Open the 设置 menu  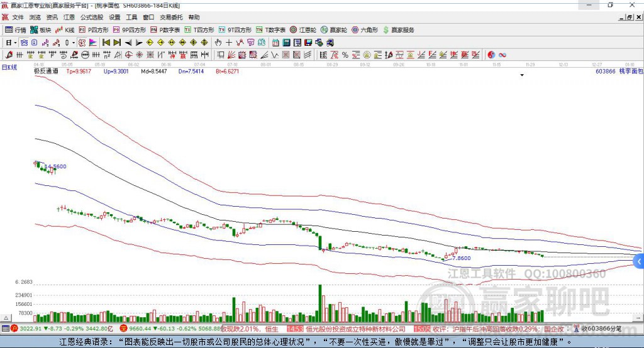coord(114,17)
